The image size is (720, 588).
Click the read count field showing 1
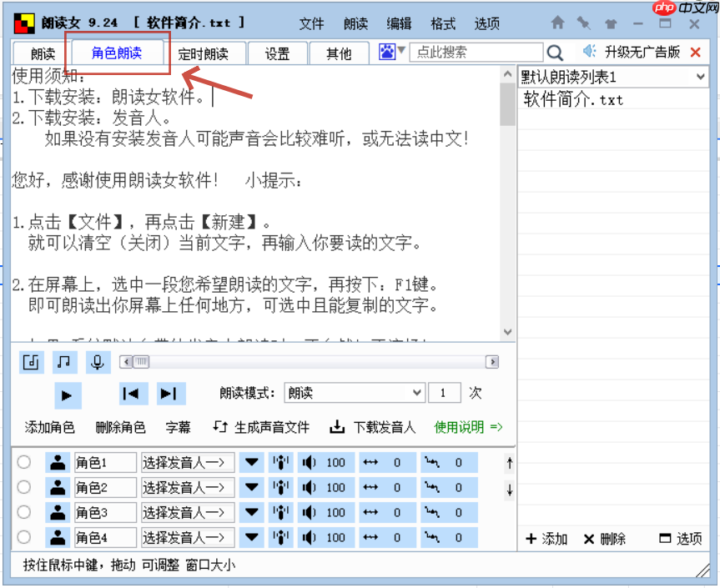point(445,393)
